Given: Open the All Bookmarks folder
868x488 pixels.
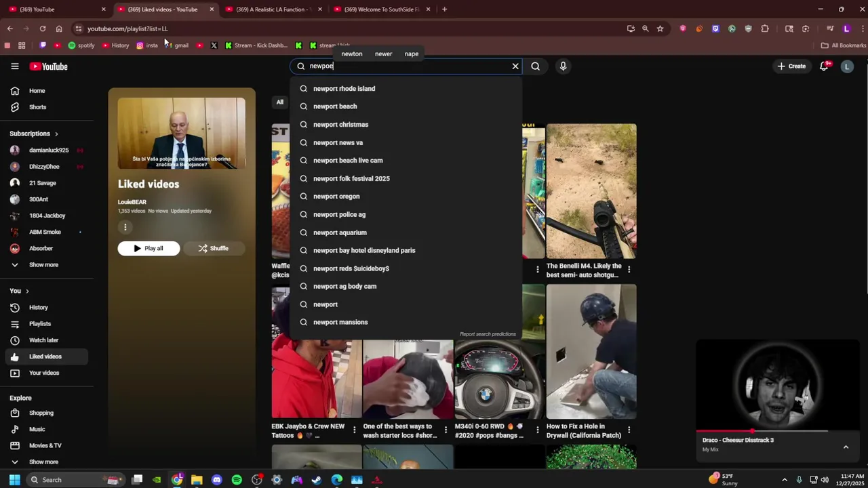Looking at the screenshot, I should pos(843,45).
